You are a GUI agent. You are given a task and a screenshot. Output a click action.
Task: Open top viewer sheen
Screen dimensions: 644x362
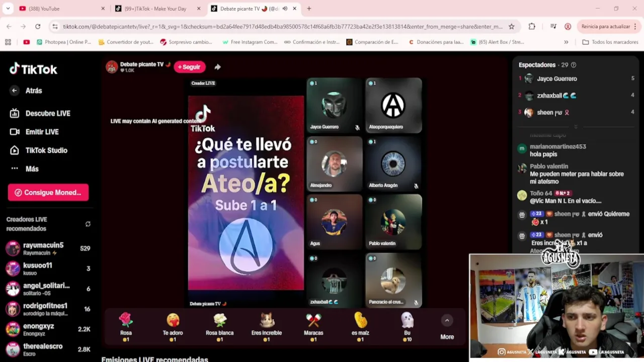(576, 113)
